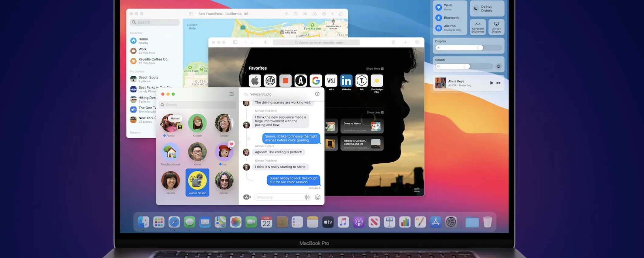The width and height of the screenshot is (644, 258).
Task: Toggle AirDrop Contacts Only
Action: tap(439, 28)
